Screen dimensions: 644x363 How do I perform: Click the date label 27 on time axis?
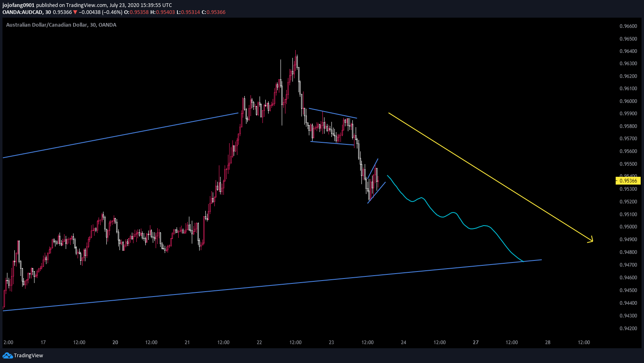[x=476, y=342]
